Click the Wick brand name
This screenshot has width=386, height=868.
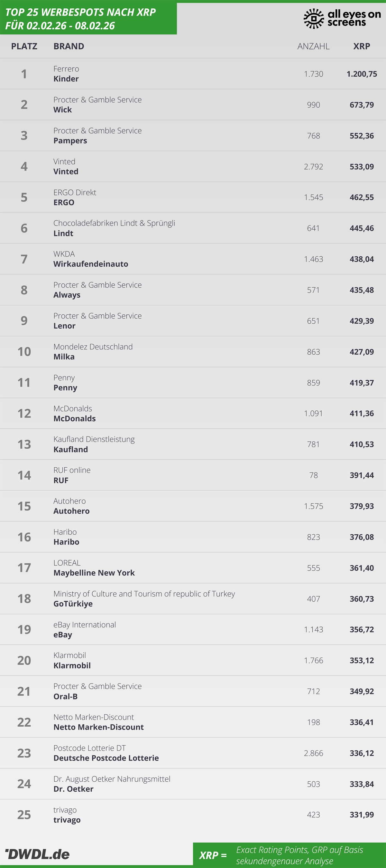point(63,110)
